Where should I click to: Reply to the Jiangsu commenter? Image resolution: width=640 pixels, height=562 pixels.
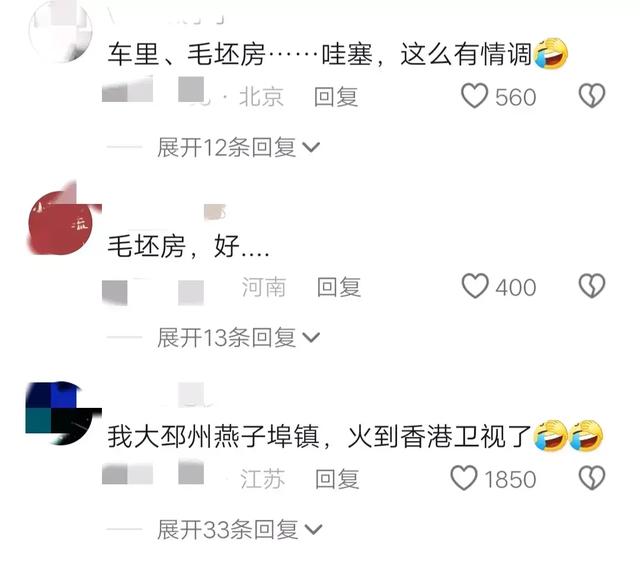pos(337,479)
